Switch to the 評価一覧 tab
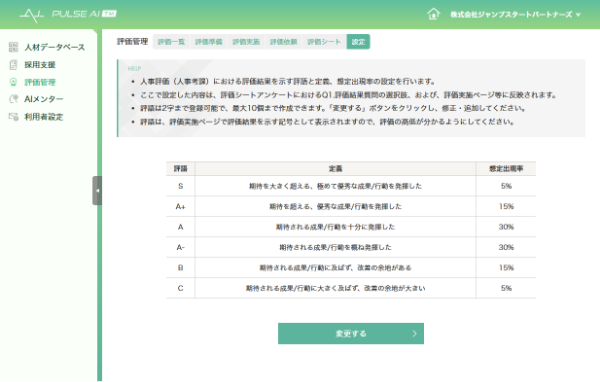 (171, 42)
